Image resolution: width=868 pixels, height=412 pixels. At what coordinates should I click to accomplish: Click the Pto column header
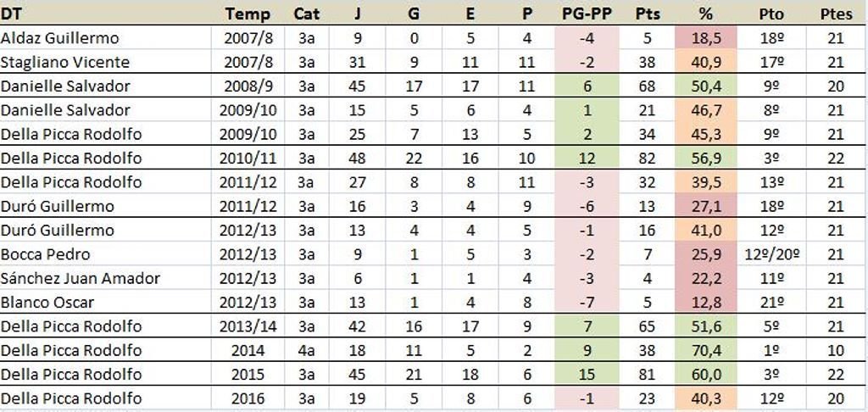771,14
